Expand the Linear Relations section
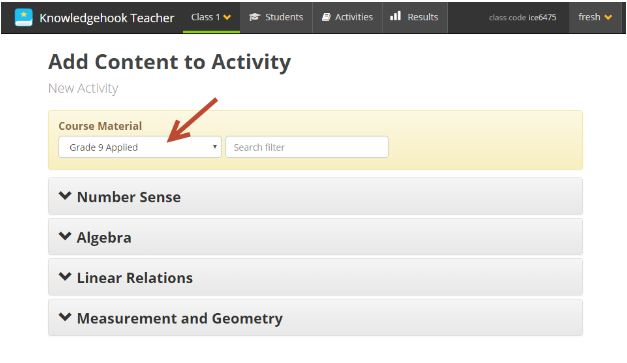 [315, 277]
